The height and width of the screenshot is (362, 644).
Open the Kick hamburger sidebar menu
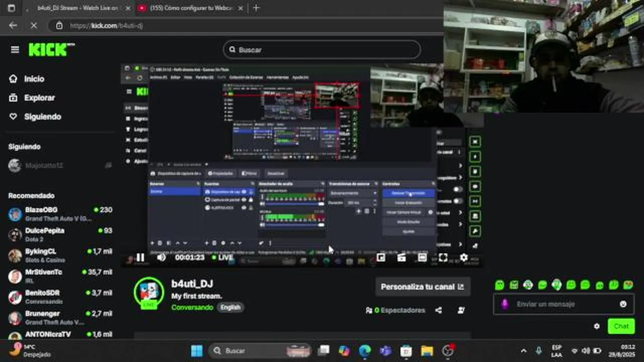coord(15,50)
